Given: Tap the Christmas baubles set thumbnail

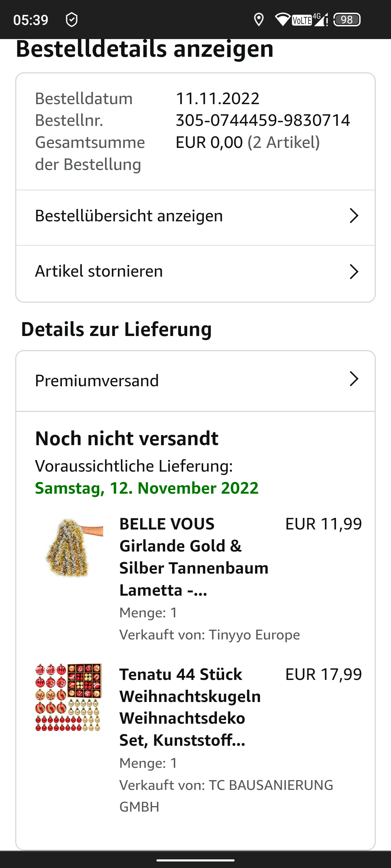Looking at the screenshot, I should 68,697.
